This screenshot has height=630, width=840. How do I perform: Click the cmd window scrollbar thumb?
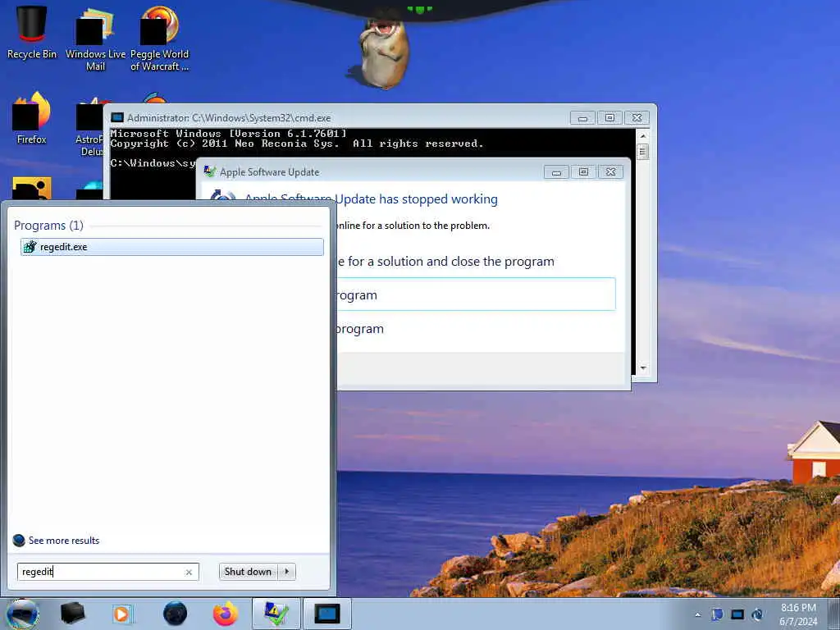click(643, 152)
